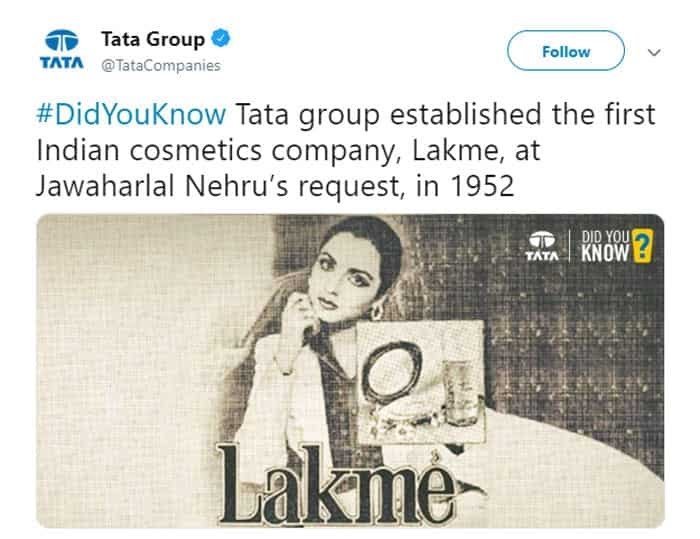700x539 pixels.
Task: Follow the Tata Group account
Action: [x=566, y=51]
